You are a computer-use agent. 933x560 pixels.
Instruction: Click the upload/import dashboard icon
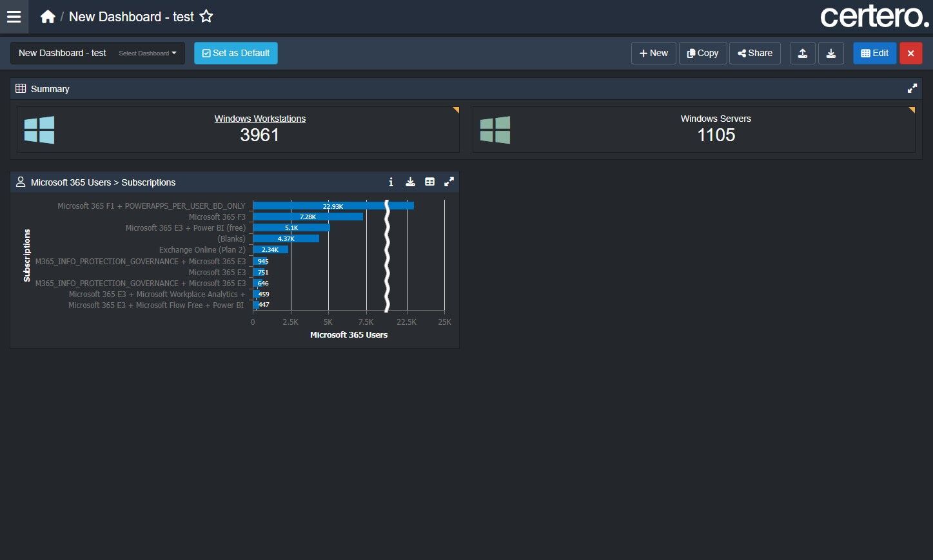click(x=803, y=53)
